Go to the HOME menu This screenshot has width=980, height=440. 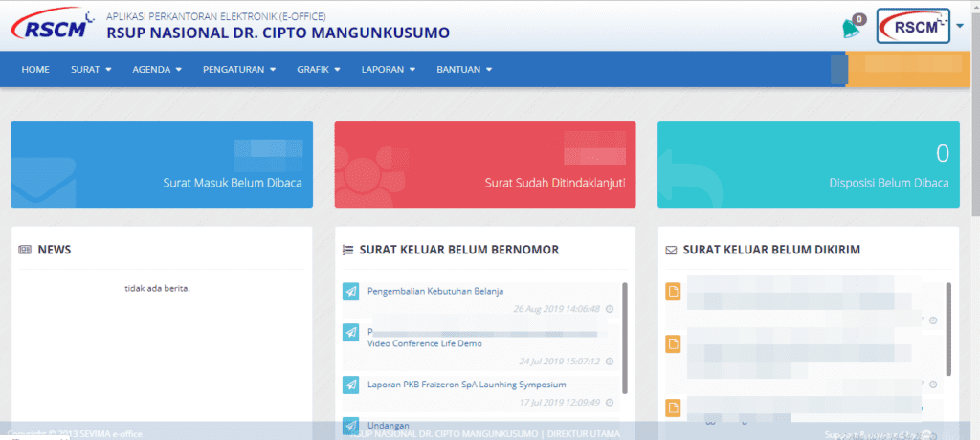click(35, 70)
